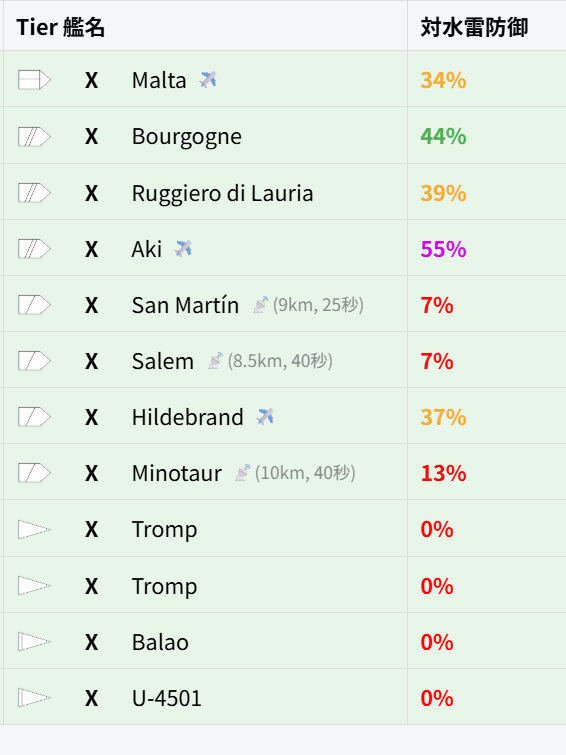The width and height of the screenshot is (566, 755).
Task: Click the battleship class icon for Bourgogne
Action: tap(34, 137)
